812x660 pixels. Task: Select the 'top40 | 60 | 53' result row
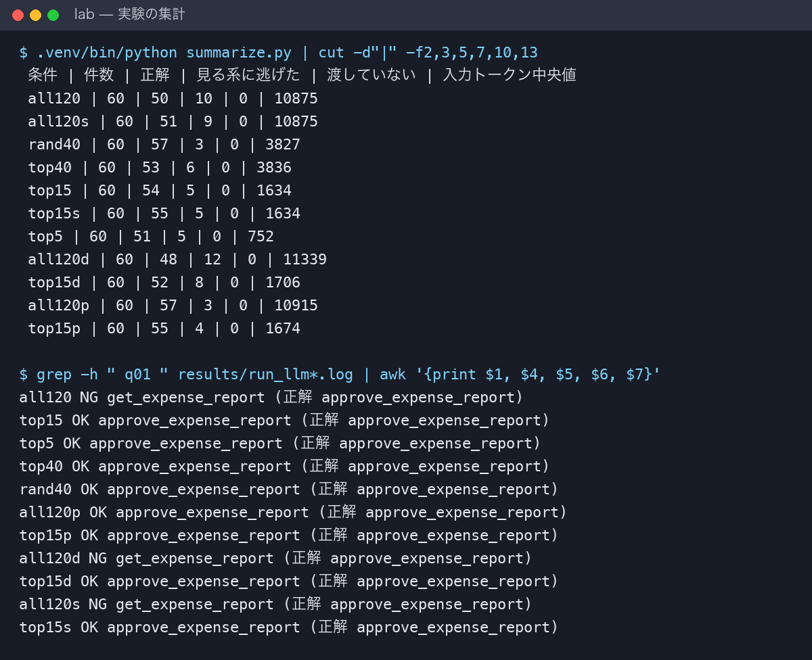point(160,168)
